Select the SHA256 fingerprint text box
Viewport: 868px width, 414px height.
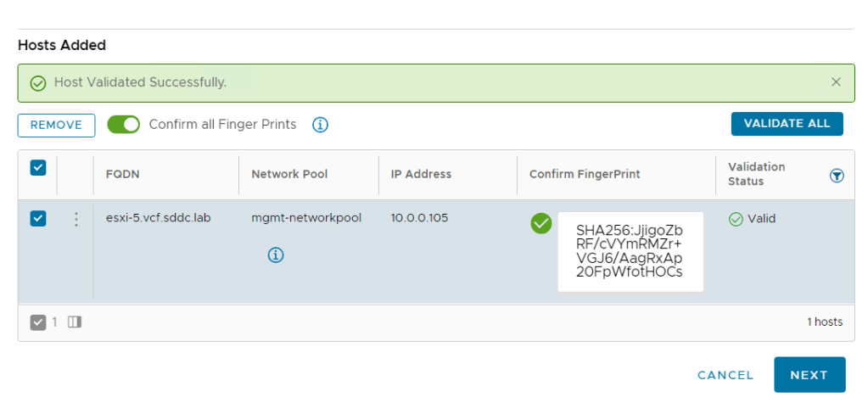[630, 252]
